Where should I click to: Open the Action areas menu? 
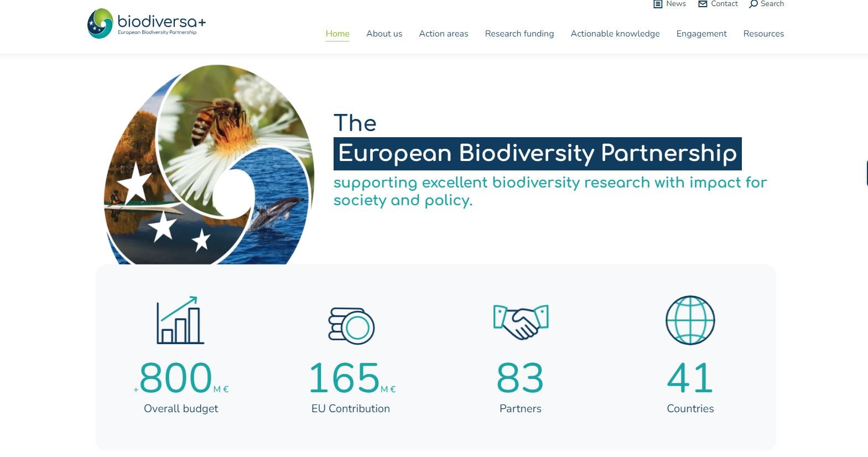pos(443,34)
